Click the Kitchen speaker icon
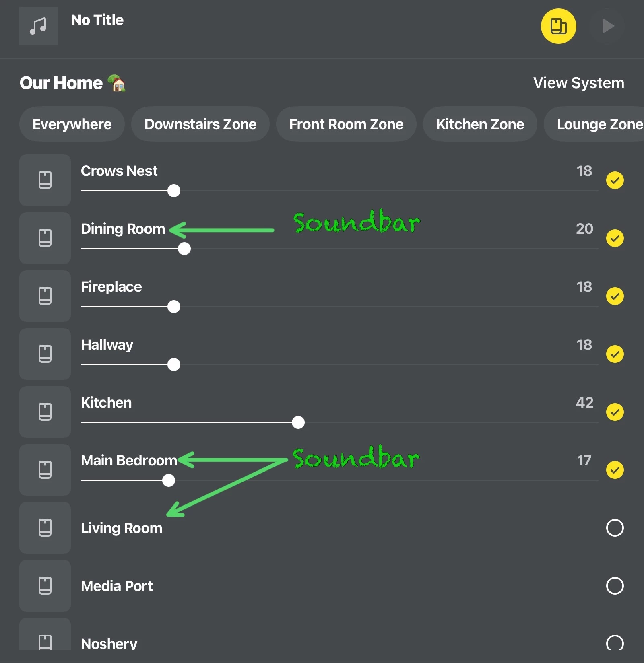 tap(45, 412)
